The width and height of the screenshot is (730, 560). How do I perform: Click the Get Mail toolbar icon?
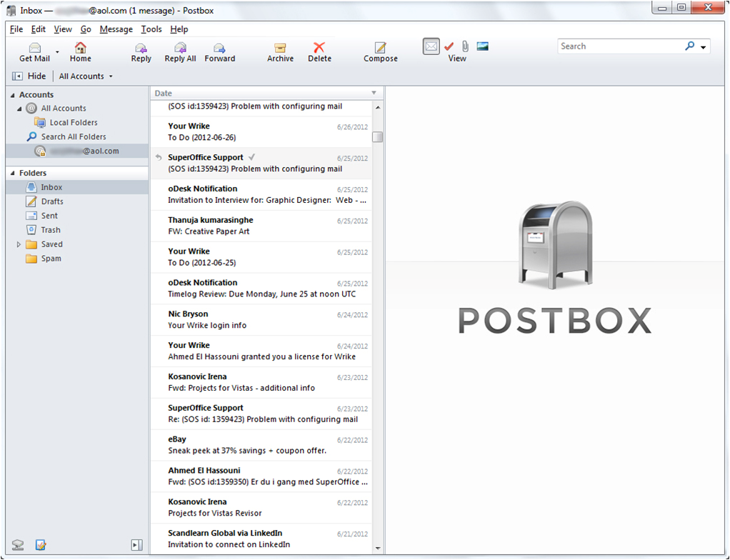[34, 52]
